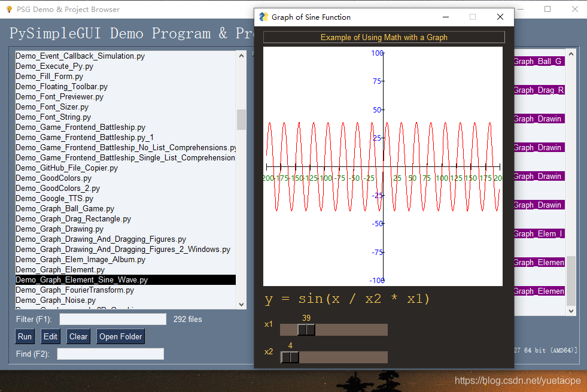
Task: Click 'Example of Using Math with a Graph' header
Action: click(x=384, y=37)
